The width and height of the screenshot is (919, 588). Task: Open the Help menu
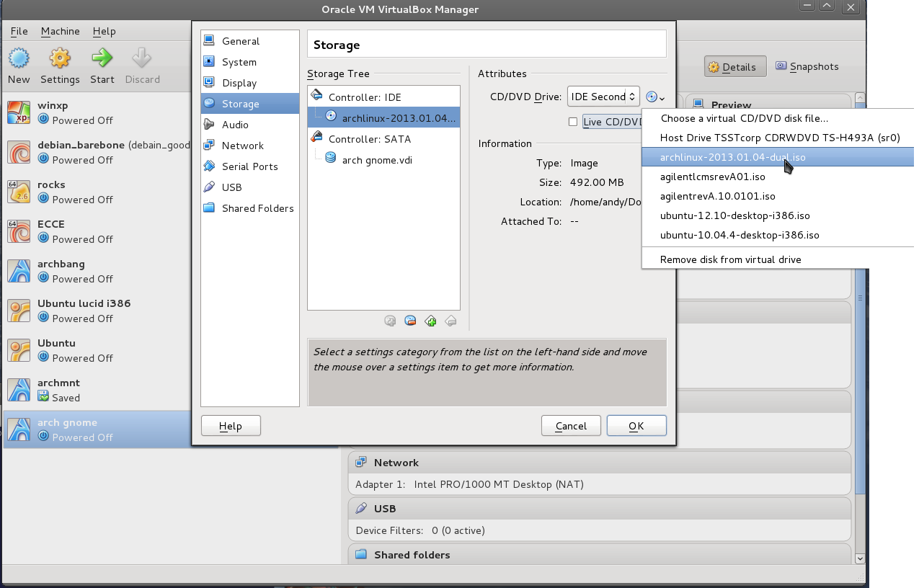[x=105, y=31]
